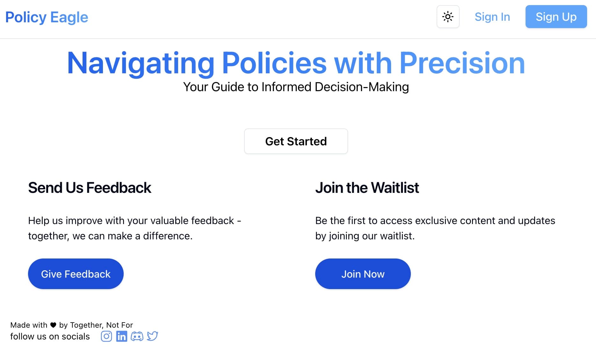Click the Give Feedback button
The height and width of the screenshot is (364, 596).
click(x=76, y=274)
